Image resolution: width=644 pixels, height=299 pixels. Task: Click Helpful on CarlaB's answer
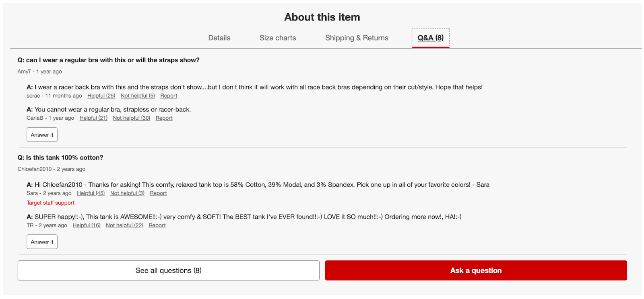coord(93,118)
